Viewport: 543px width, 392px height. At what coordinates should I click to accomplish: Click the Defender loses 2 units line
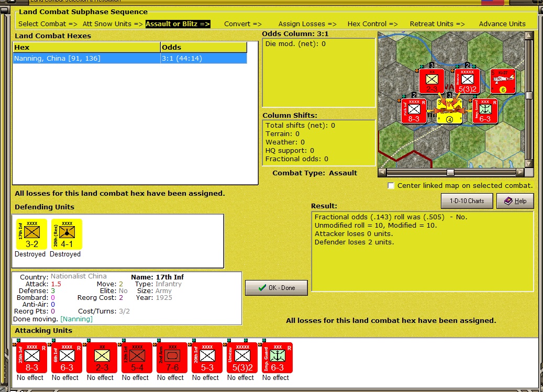354,242
